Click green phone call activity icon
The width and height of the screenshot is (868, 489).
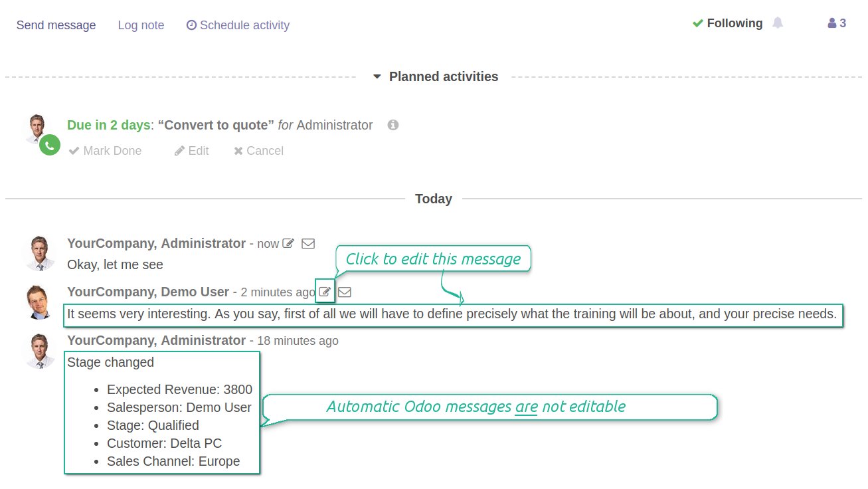tap(50, 145)
